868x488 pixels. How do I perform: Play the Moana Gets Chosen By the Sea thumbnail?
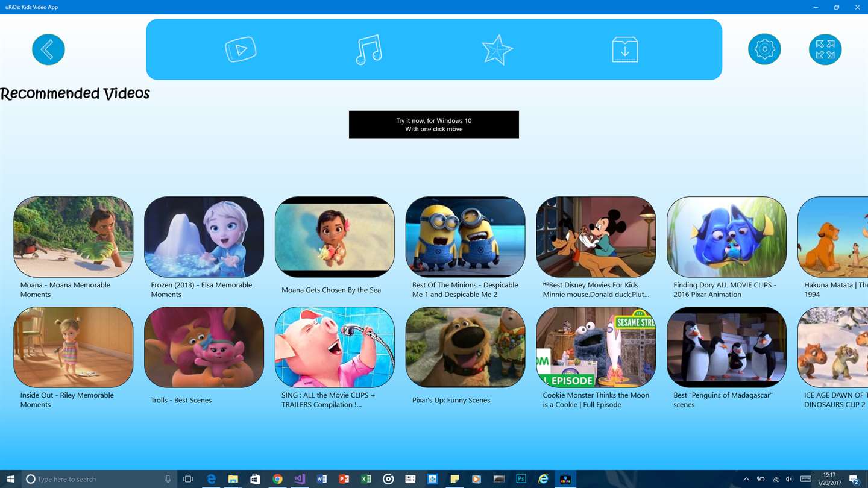point(335,237)
